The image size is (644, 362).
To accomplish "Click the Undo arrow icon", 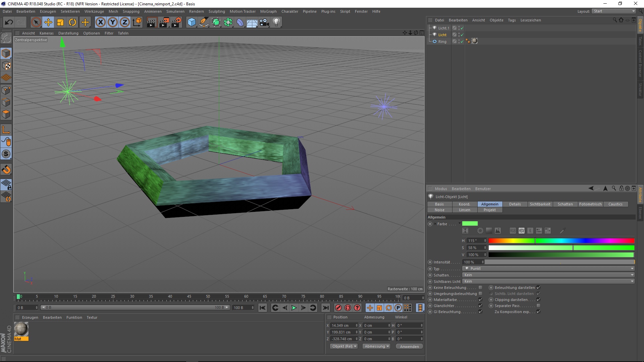I will tap(9, 22).
